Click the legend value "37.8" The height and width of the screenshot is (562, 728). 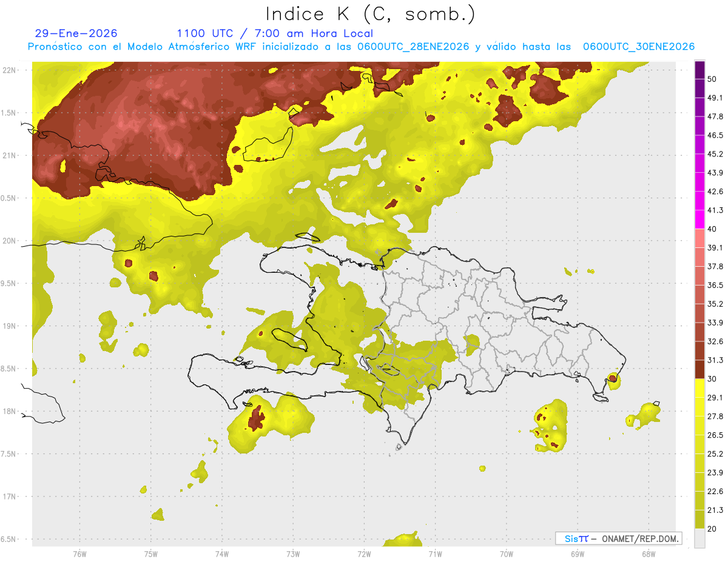click(715, 266)
